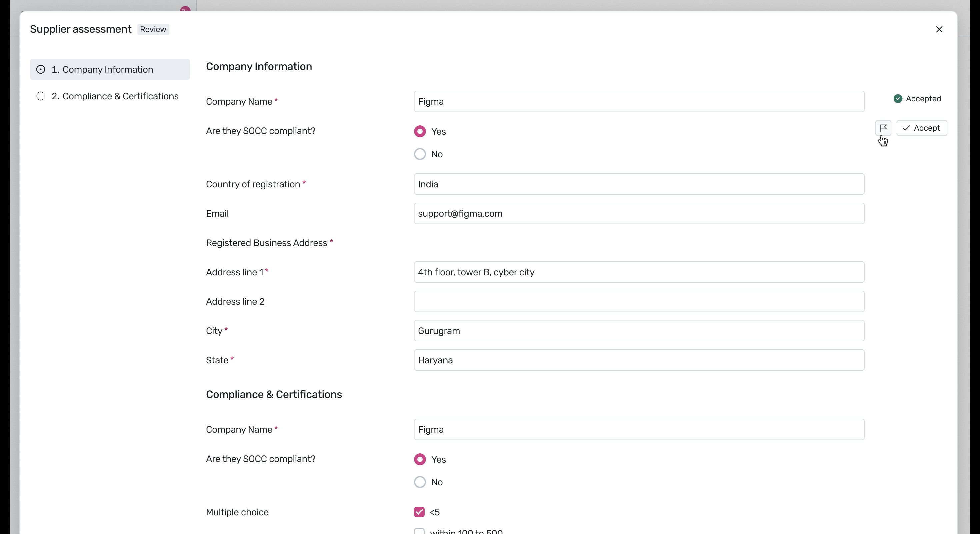The image size is (980, 534).
Task: Close the Supplier assessment dialog
Action: click(939, 29)
